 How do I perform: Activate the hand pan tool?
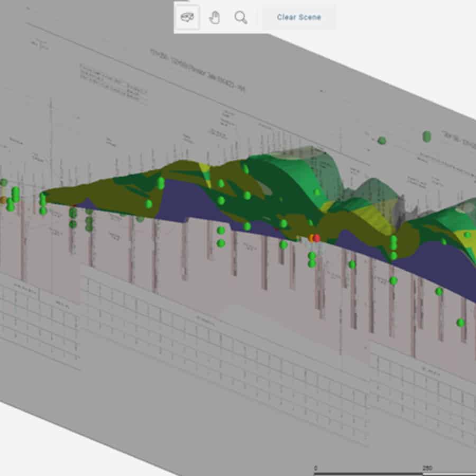click(x=214, y=17)
